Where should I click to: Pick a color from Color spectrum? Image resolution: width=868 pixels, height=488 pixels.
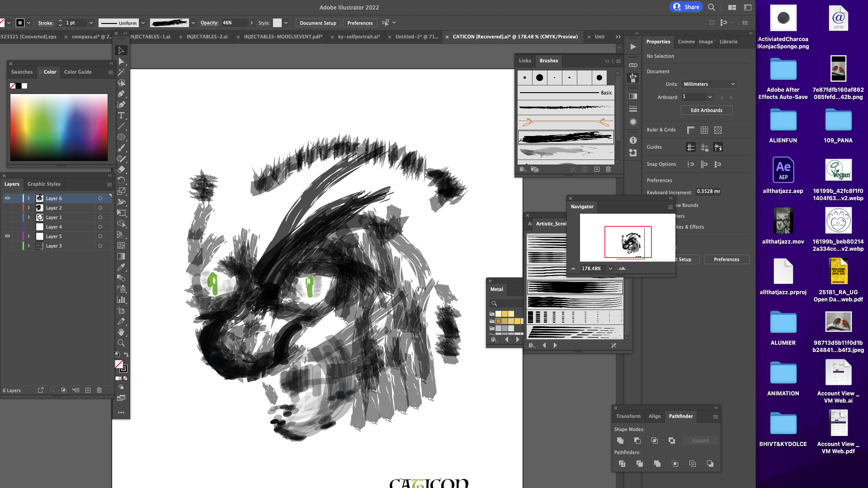pos(59,127)
